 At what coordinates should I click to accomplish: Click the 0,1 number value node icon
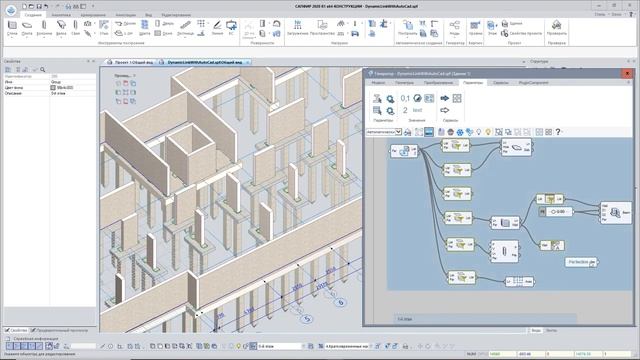(x=405, y=98)
